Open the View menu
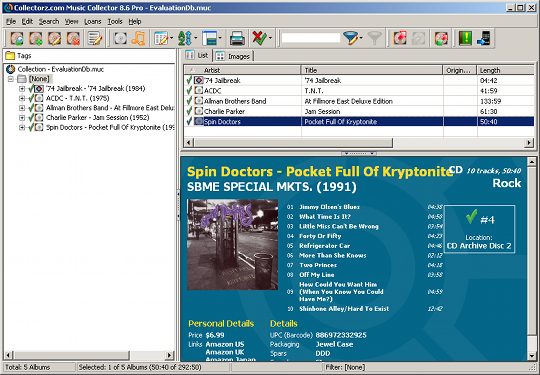Image resolution: width=540 pixels, height=375 pixels. pyautogui.click(x=71, y=21)
